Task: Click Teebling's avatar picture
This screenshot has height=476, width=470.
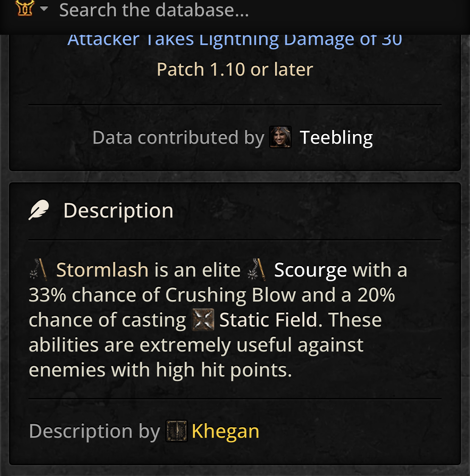Action: (x=280, y=137)
